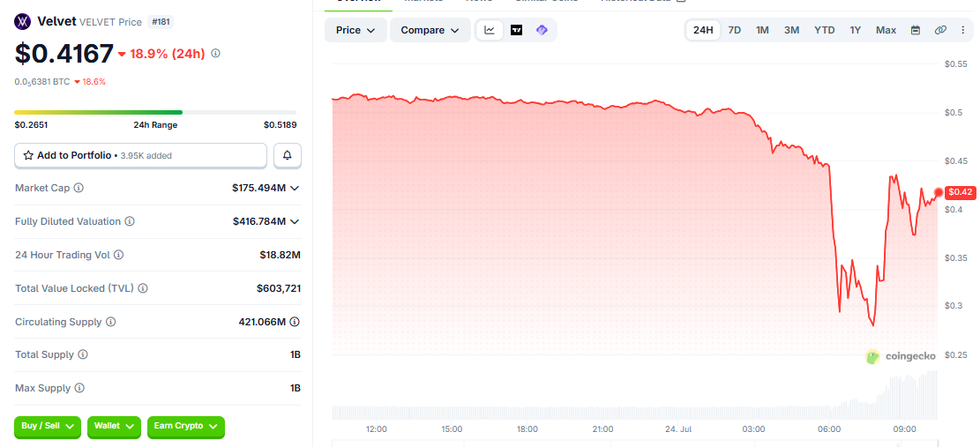This screenshot has height=447, width=980.
Task: Click the red $0.42 current price marker
Action: point(960,192)
